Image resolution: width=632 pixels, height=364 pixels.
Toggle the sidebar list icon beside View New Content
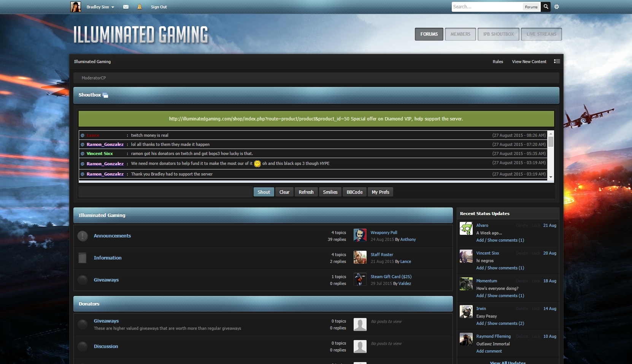coord(557,61)
